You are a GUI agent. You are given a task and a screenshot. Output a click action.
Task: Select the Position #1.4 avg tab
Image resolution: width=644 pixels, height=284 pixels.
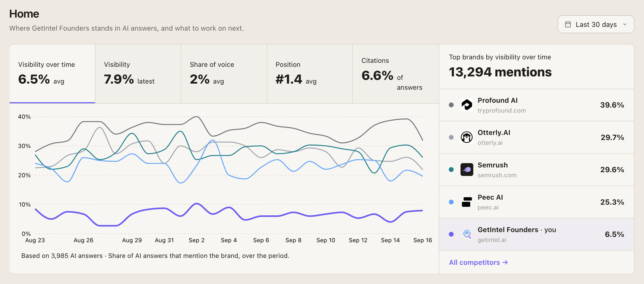[310, 74]
